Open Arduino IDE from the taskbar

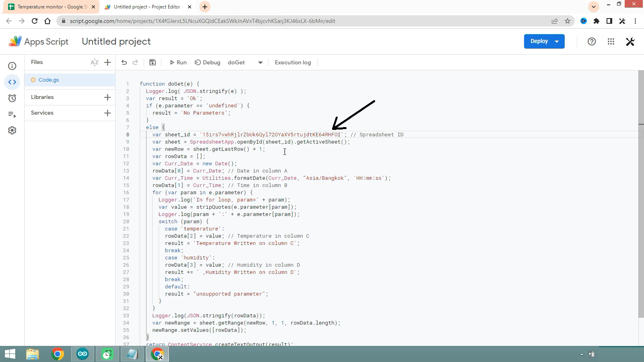83,354
